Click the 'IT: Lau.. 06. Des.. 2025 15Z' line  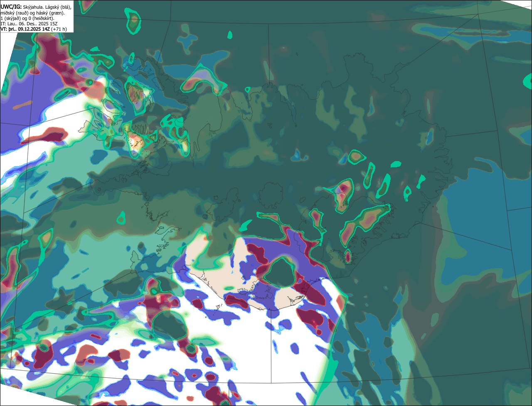[29, 24]
